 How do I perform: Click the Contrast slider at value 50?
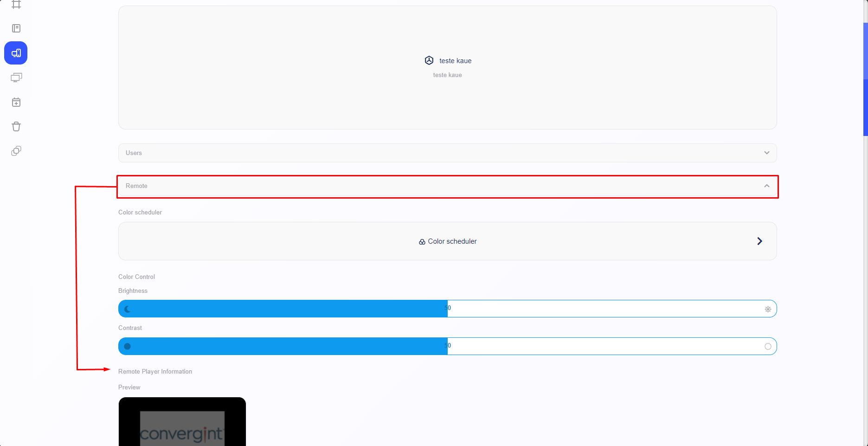click(x=448, y=346)
